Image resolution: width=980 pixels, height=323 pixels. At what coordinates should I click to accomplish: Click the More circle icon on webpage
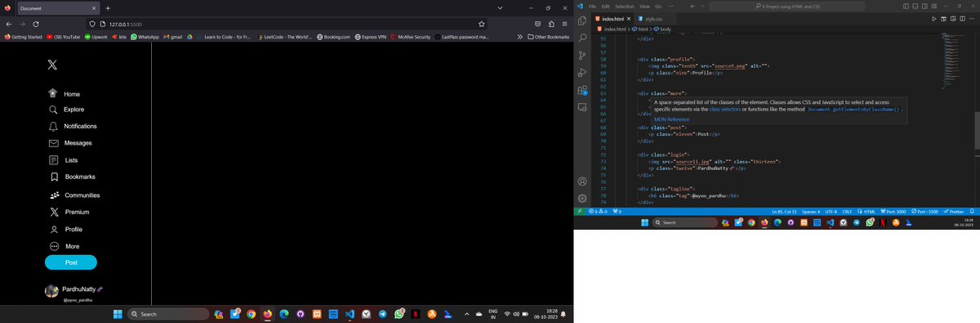[x=54, y=246]
